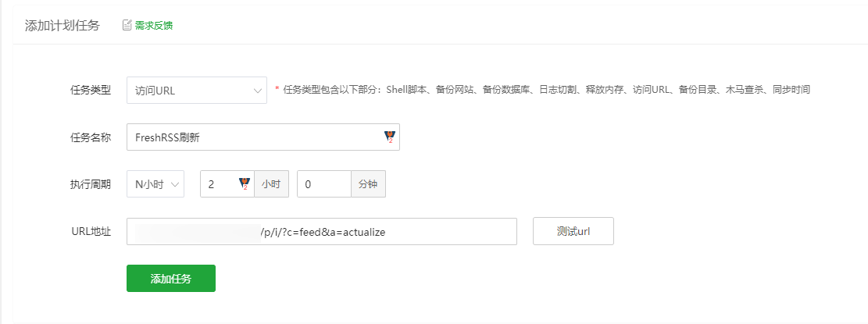Image resolution: width=868 pixels, height=324 pixels.
Task: Submit with the green 添加任务 button
Action: pos(171,279)
